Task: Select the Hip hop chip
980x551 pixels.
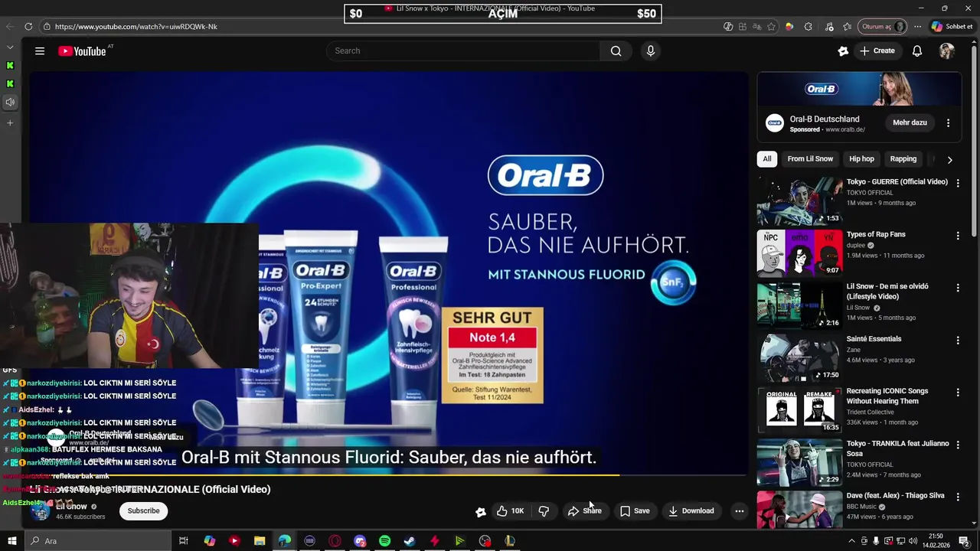Action: click(x=861, y=159)
